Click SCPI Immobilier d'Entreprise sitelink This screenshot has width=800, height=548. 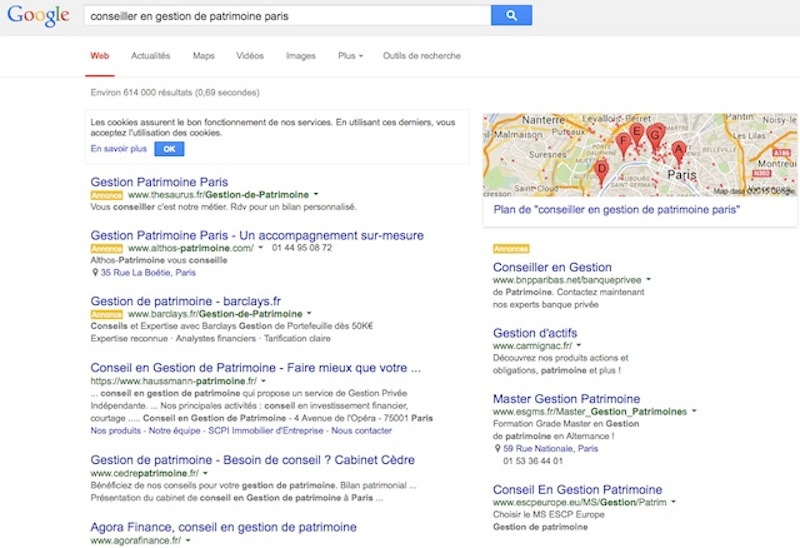(266, 431)
